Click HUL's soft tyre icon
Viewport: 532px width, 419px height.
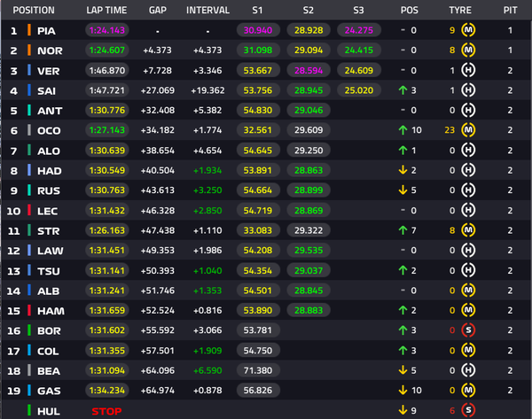(468, 410)
